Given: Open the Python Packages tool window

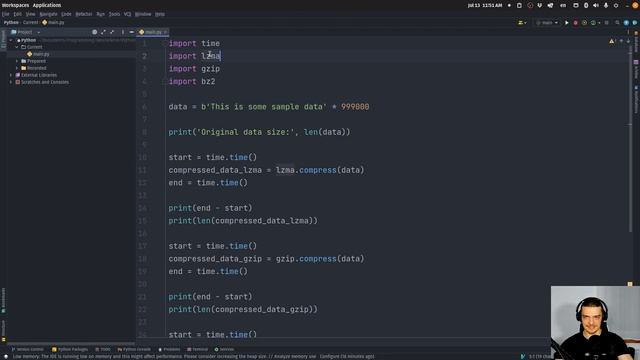Looking at the screenshot, I should coord(70,349).
